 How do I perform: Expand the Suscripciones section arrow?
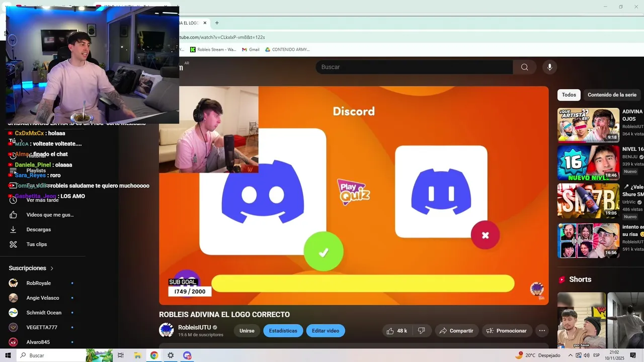[x=52, y=268]
